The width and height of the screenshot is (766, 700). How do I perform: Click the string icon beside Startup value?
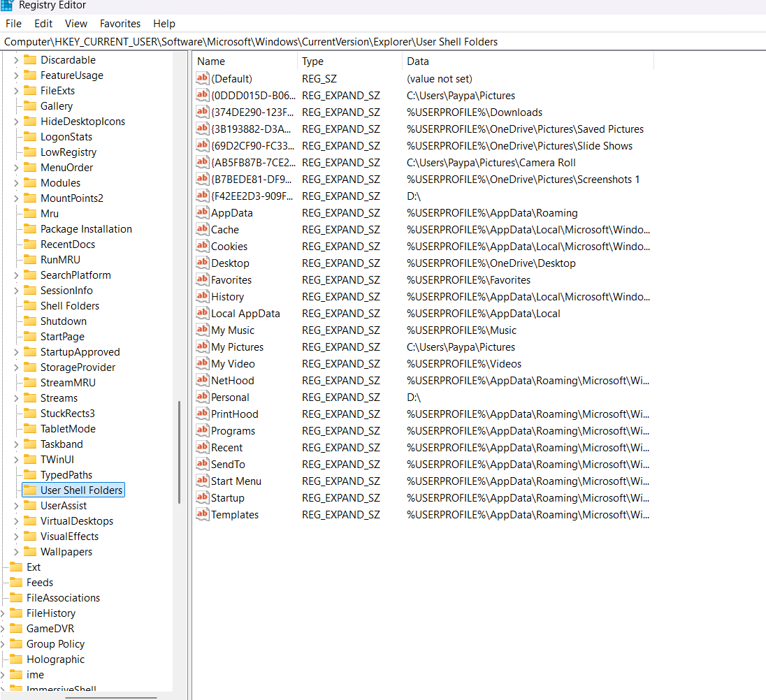pos(202,497)
